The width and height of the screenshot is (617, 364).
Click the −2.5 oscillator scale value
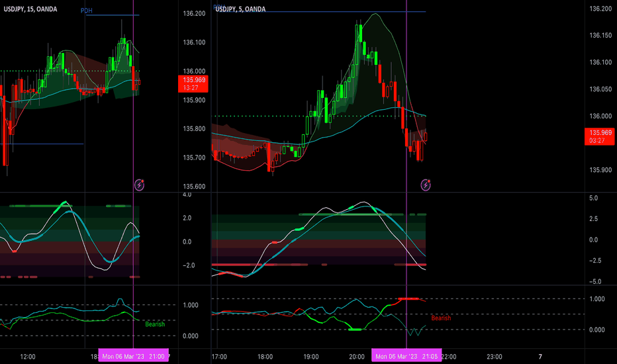[595, 261]
